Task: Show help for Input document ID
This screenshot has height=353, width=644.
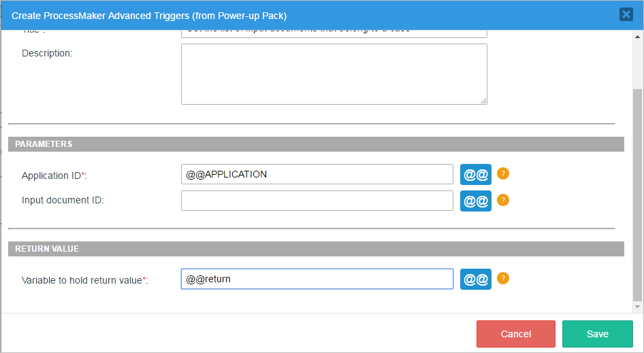Action: pos(503,200)
